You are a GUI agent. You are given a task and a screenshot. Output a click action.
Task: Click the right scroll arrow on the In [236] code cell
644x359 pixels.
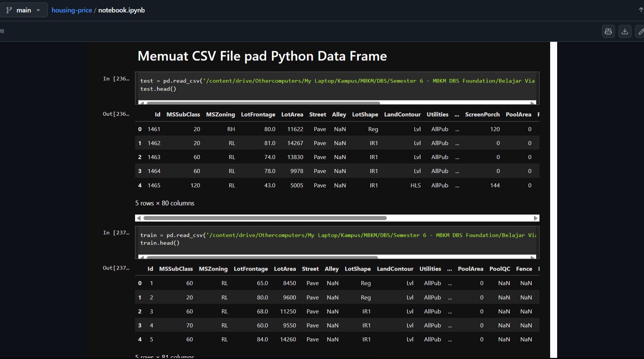tap(532, 103)
